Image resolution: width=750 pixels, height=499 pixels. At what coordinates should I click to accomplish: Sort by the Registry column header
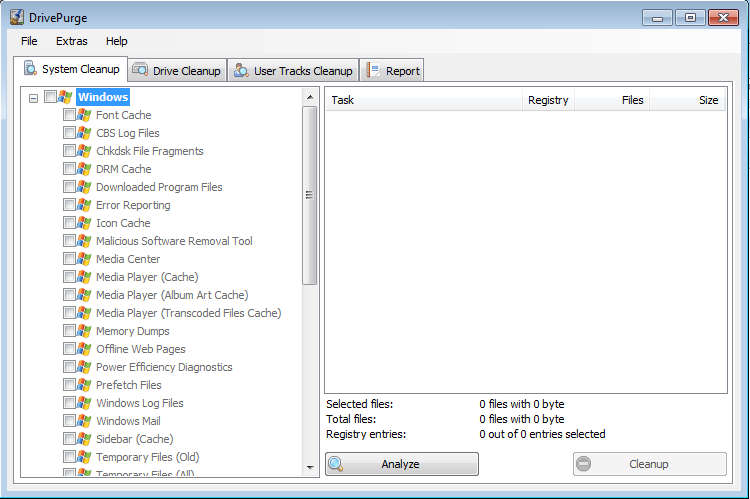(548, 100)
